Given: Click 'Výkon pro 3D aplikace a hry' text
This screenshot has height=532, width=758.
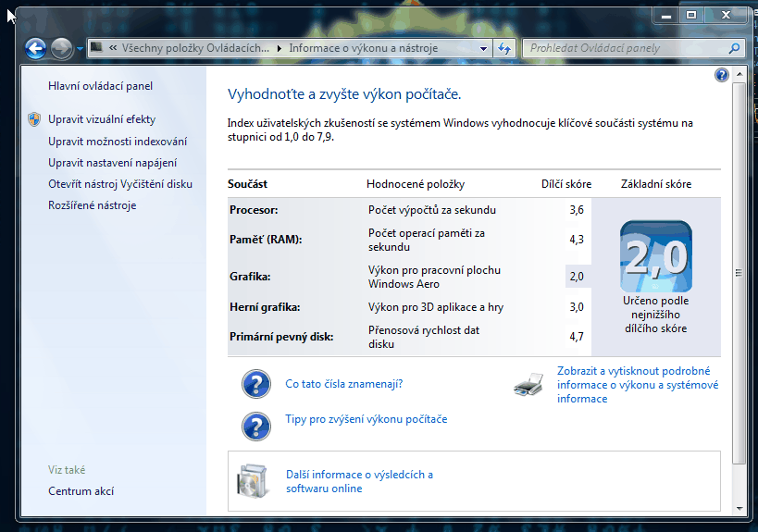Looking at the screenshot, I should (x=436, y=307).
